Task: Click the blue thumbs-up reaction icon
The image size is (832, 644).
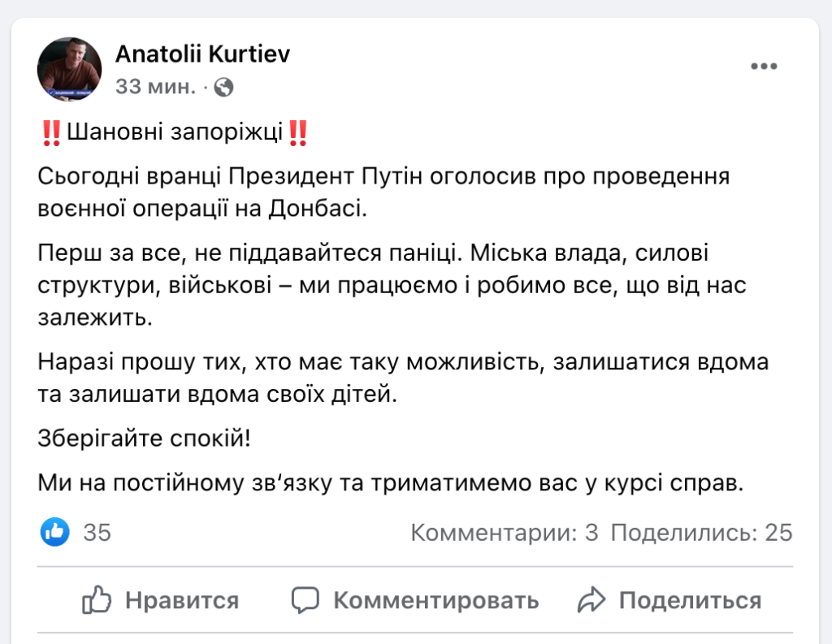Action: [55, 532]
